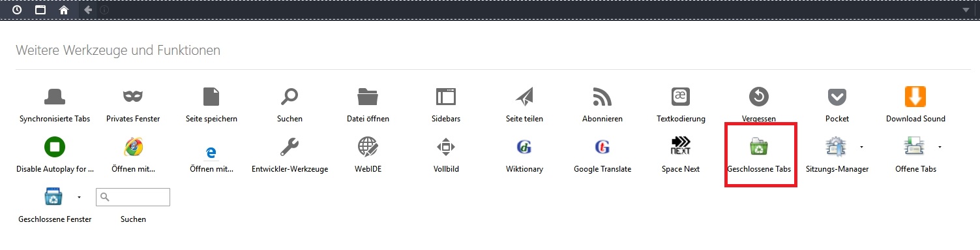Open a Privates Fenster via mask icon
Image resolution: width=980 pixels, height=250 pixels.
pyautogui.click(x=133, y=97)
